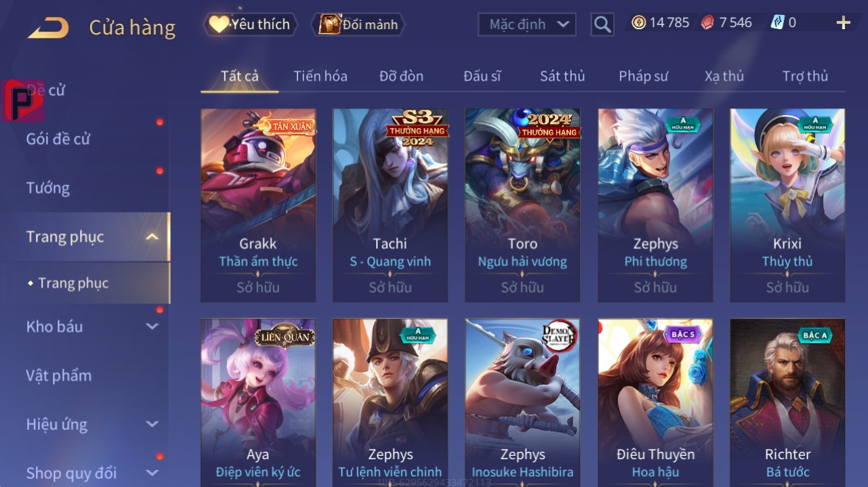Open the Mặc định sort dropdown

coord(527,24)
